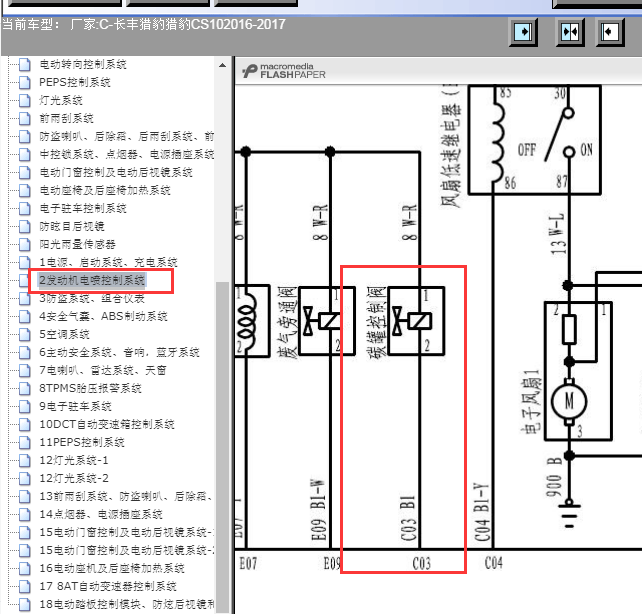Open 阳光雨量传感器 entry
The image size is (642, 614).
click(x=77, y=244)
